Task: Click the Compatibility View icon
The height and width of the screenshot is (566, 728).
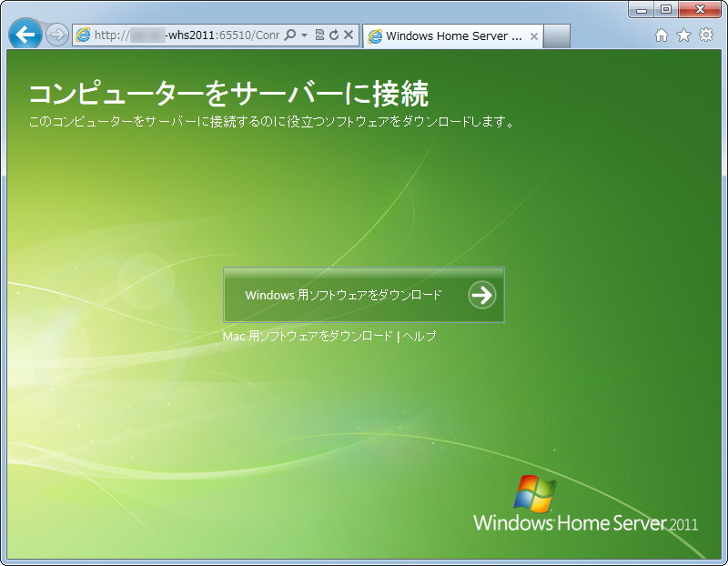Action: (319, 35)
